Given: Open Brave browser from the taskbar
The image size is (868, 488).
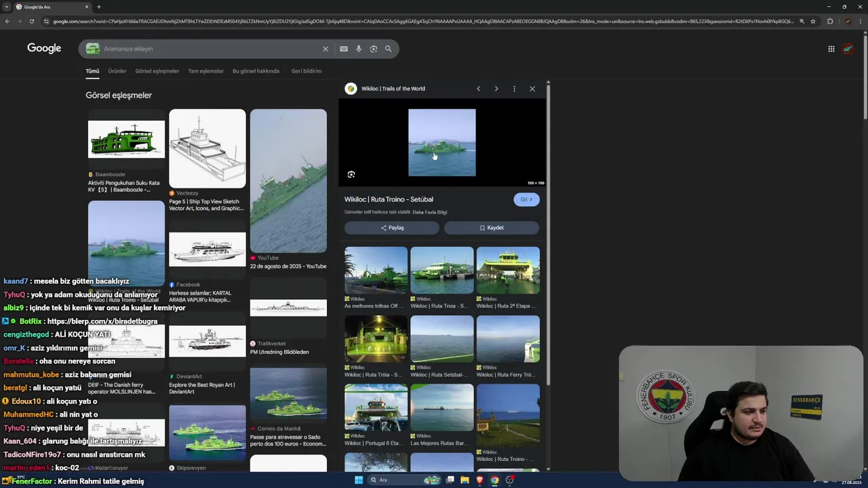Looking at the screenshot, I should (479, 480).
